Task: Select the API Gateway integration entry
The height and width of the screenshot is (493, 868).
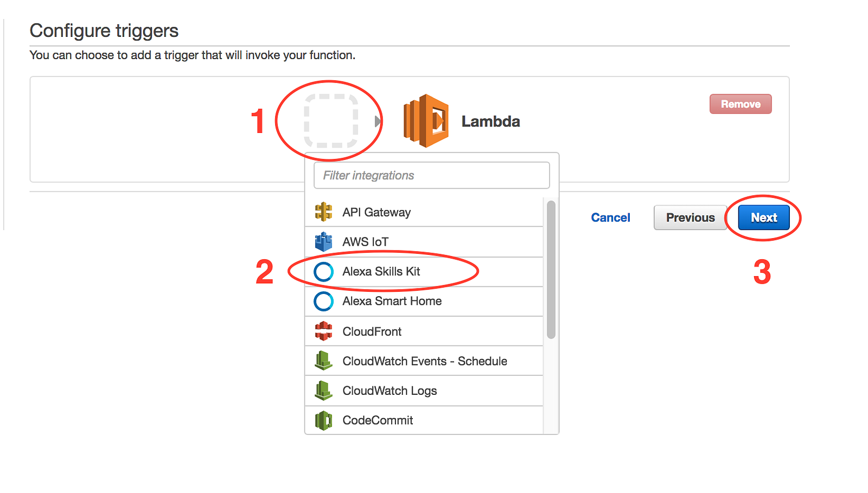Action: pyautogui.click(x=376, y=213)
